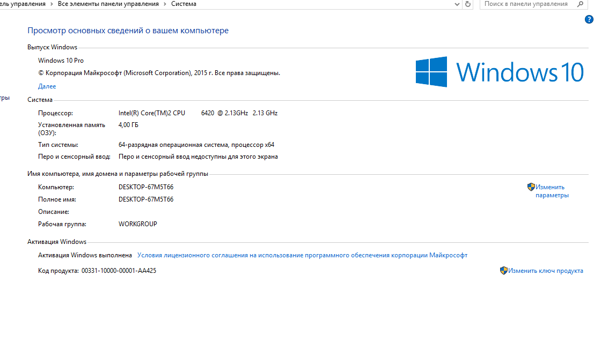Image resolution: width=594 pixels, height=364 pixels.
Task: Click the Перо и сенсорный ввод: label
Action: tap(74, 157)
